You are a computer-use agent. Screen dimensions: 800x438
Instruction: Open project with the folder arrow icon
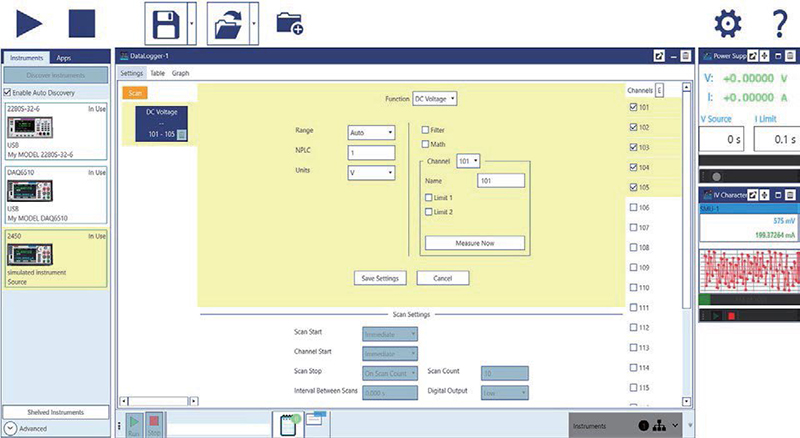tap(228, 23)
